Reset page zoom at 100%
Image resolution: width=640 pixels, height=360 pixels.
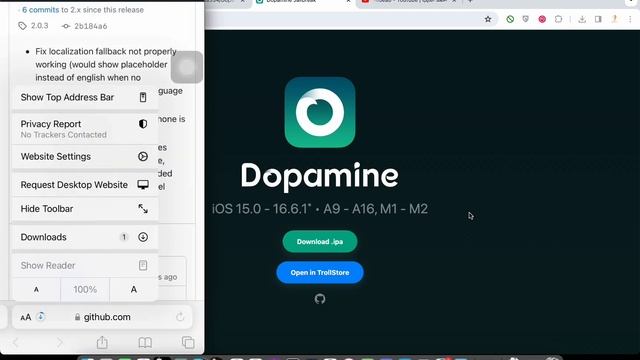pos(85,289)
